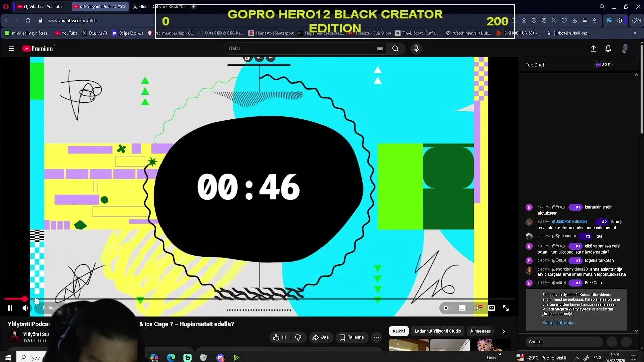The height and width of the screenshot is (362, 644).
Task: Select the Kaikki filter chip
Action: tap(398, 331)
